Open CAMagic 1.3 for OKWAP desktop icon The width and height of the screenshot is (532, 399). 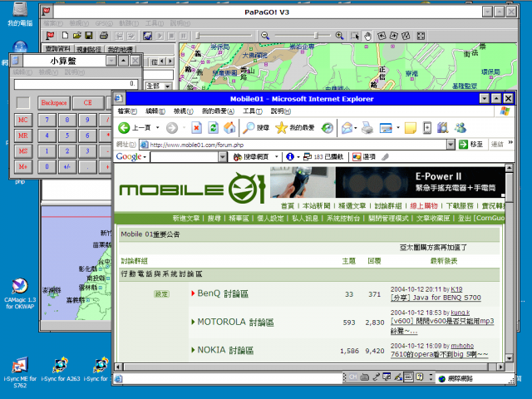(x=20, y=293)
